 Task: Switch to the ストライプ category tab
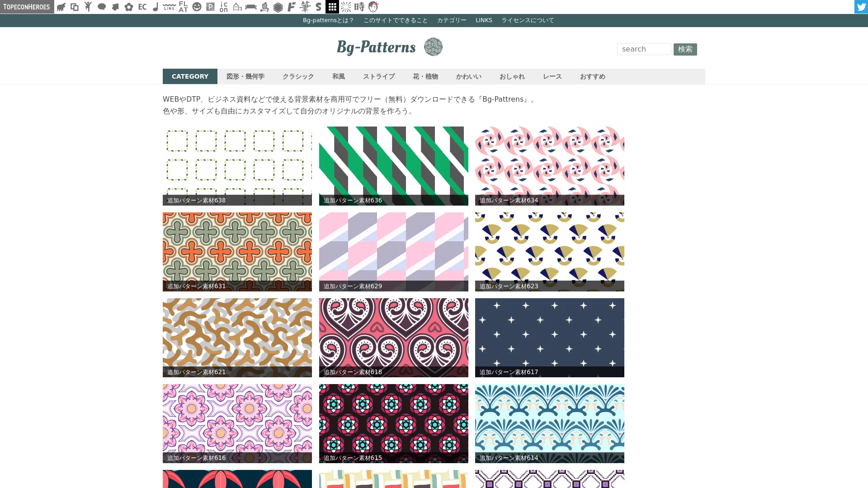tap(379, 76)
